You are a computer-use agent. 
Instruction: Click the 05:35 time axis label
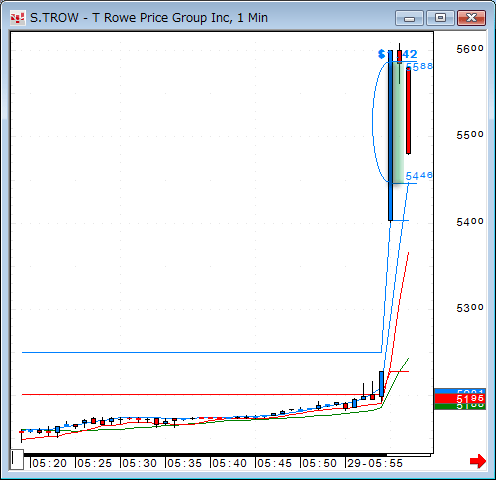(x=184, y=463)
